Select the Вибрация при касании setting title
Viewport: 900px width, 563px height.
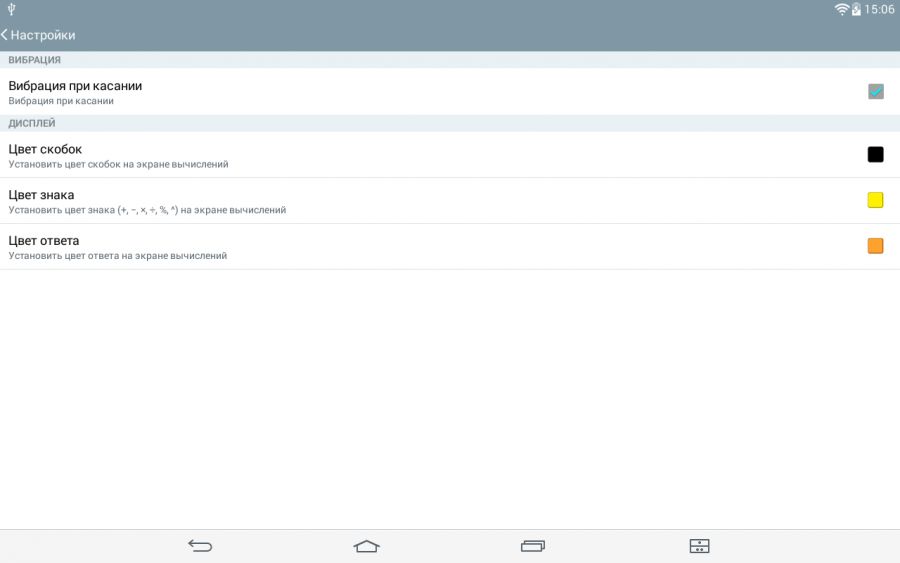75,86
